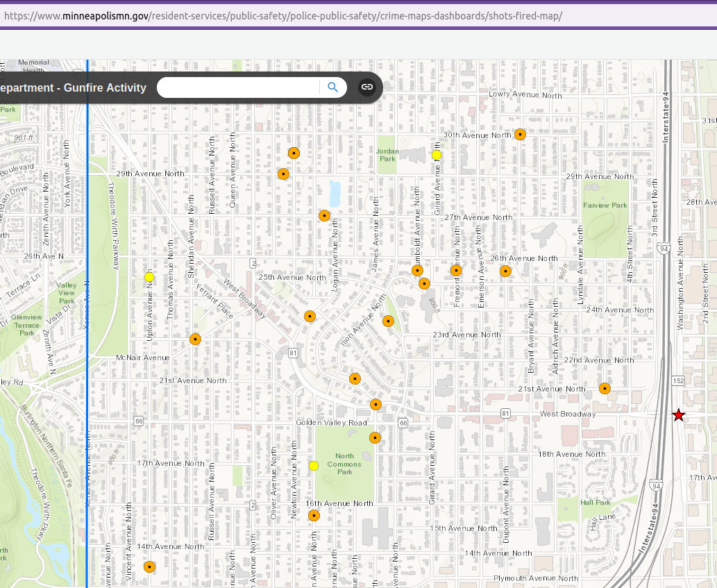Select the red star marker on West Broadway

(x=679, y=415)
